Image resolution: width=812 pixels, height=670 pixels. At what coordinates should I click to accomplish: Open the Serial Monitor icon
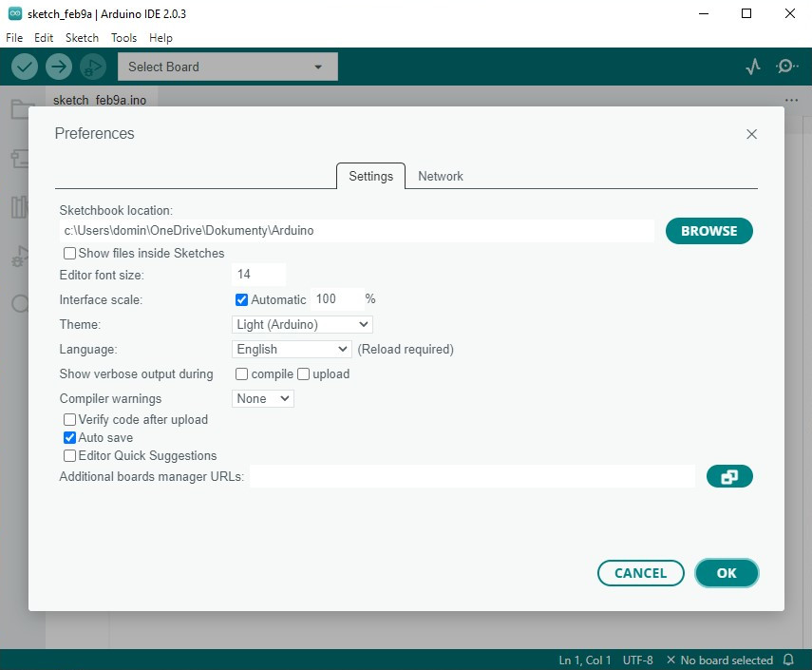786,67
